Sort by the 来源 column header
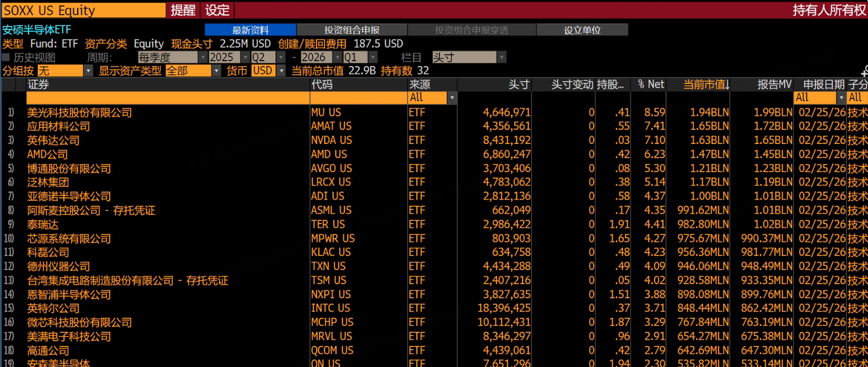 click(x=432, y=84)
